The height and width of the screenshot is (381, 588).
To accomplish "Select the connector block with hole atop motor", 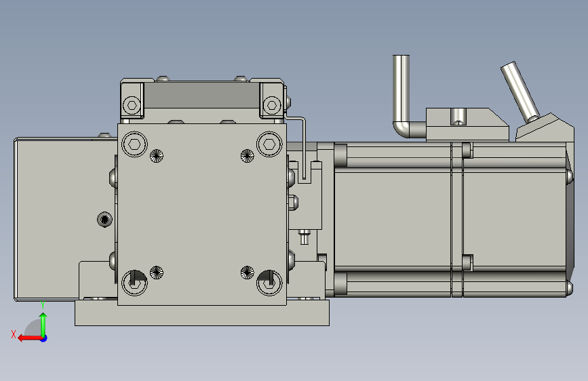I will click(467, 125).
